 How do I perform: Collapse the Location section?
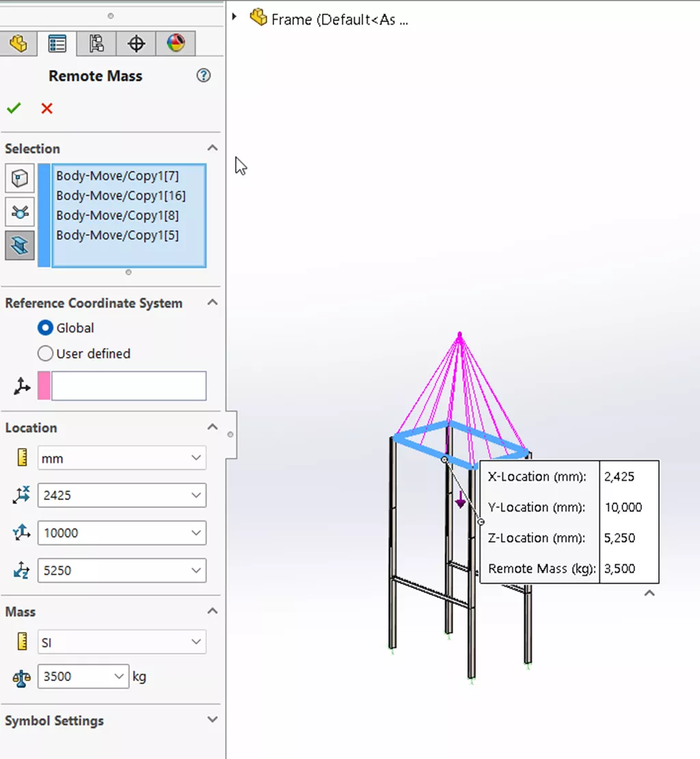click(x=212, y=427)
